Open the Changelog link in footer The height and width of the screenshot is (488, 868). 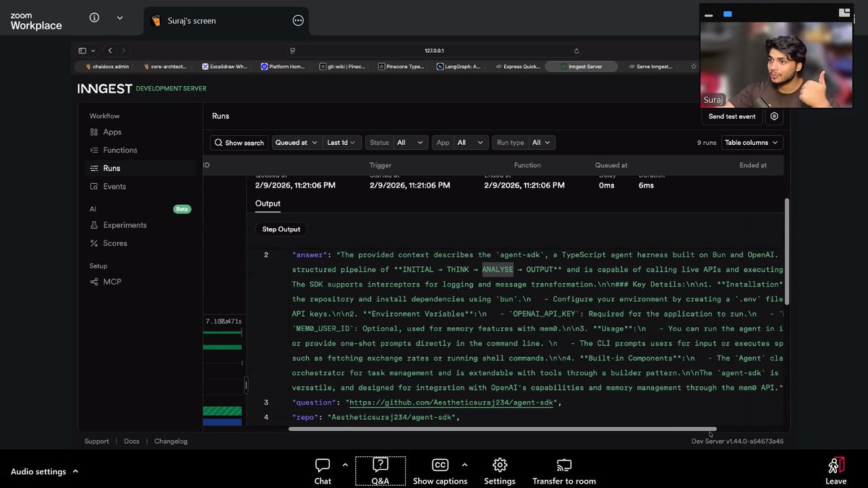[171, 441]
